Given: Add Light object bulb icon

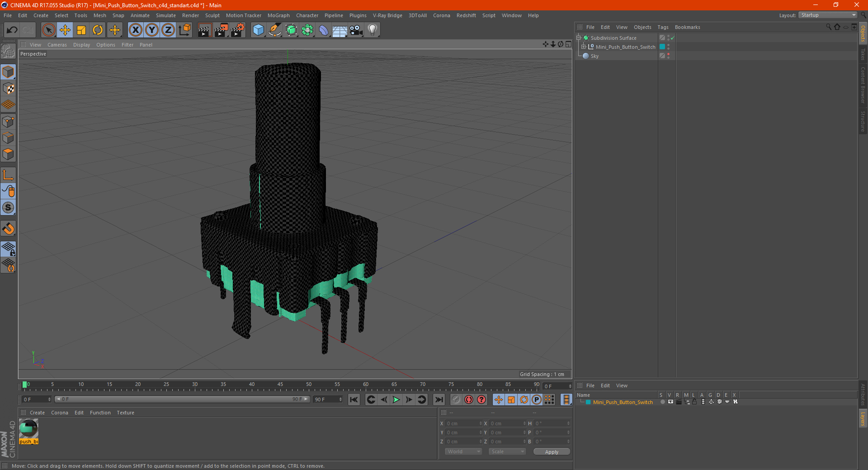Looking at the screenshot, I should tap(373, 30).
